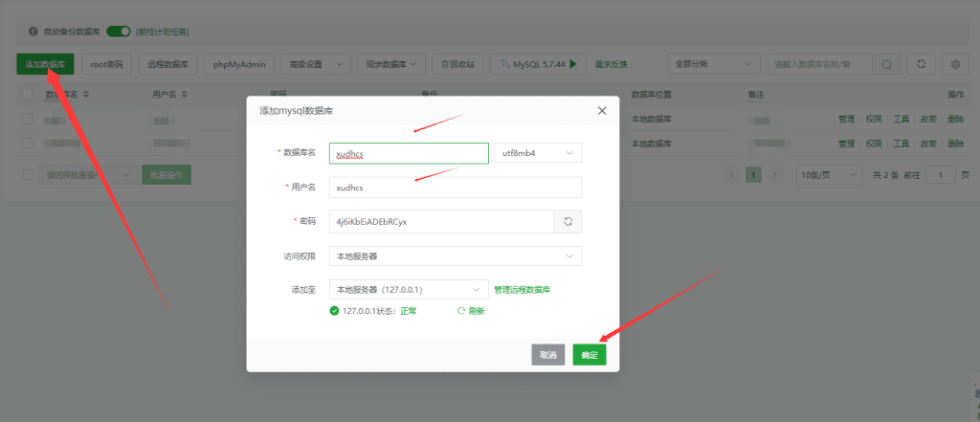Click the 批量操作 button
The height and width of the screenshot is (422, 980).
click(167, 175)
